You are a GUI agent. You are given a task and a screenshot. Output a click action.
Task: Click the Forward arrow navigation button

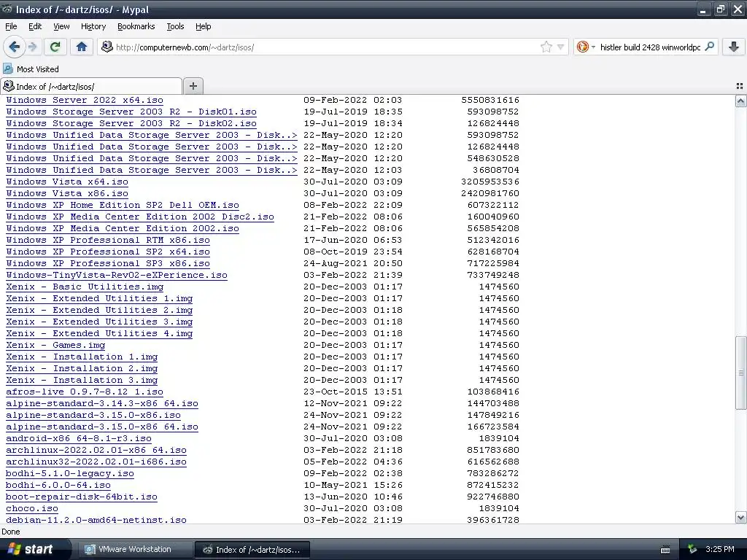[x=32, y=47]
